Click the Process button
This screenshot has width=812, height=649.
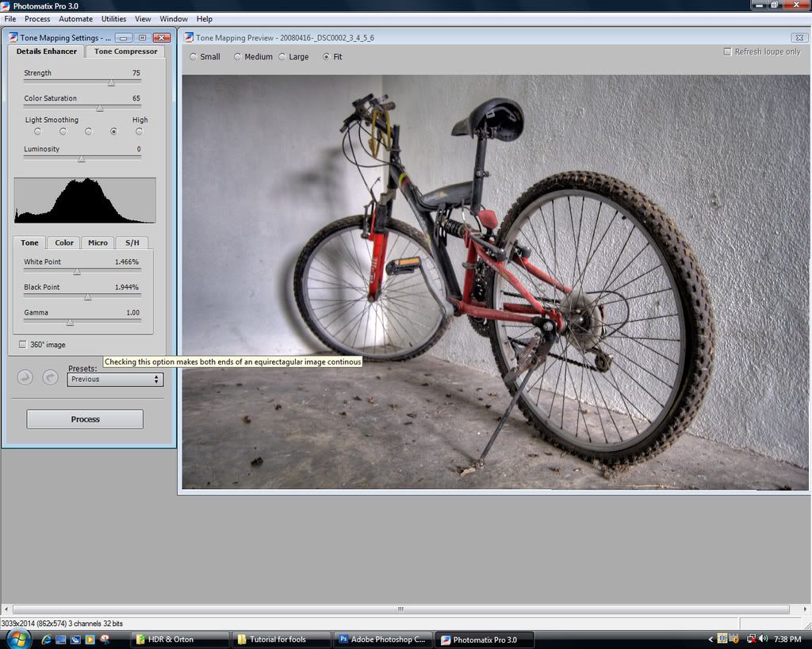(85, 419)
